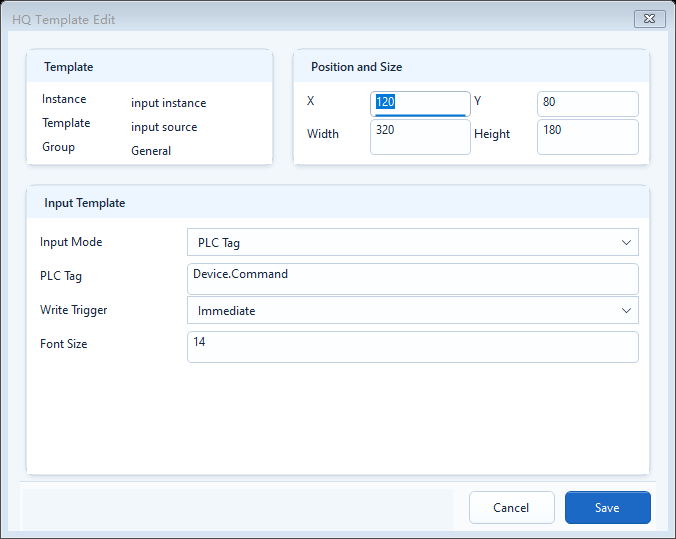
Task: Click the Height label
Action: [492, 134]
